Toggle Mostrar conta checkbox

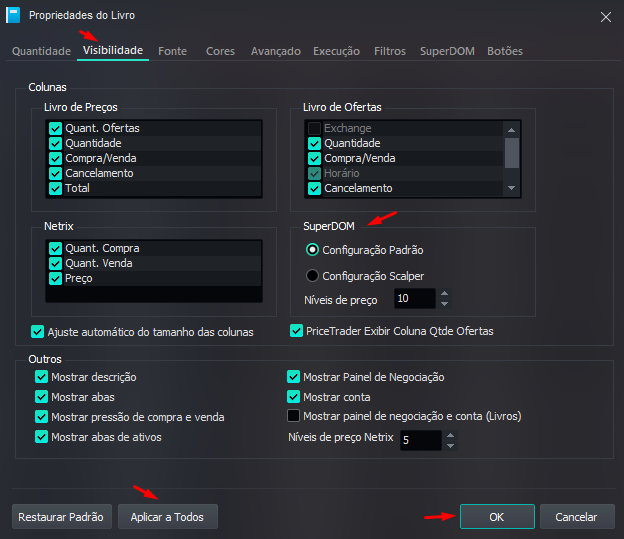293,396
